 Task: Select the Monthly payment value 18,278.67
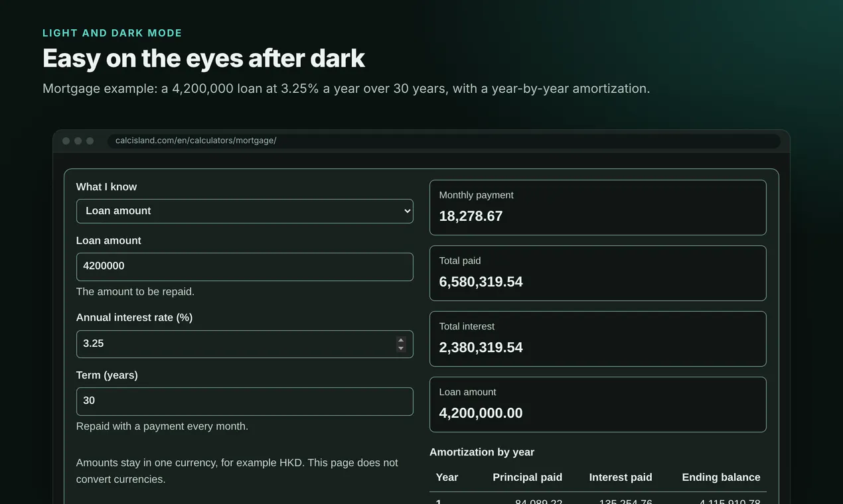click(471, 216)
